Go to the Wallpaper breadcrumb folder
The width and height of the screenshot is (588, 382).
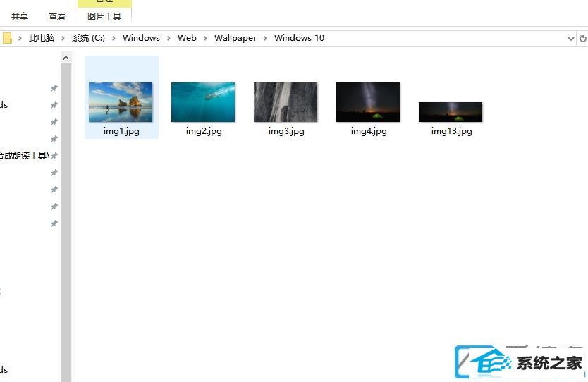(235, 38)
